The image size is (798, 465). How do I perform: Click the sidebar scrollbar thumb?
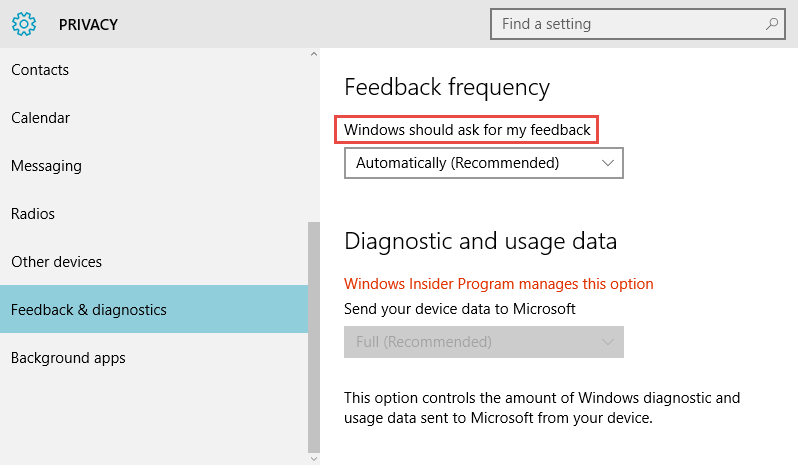[314, 337]
